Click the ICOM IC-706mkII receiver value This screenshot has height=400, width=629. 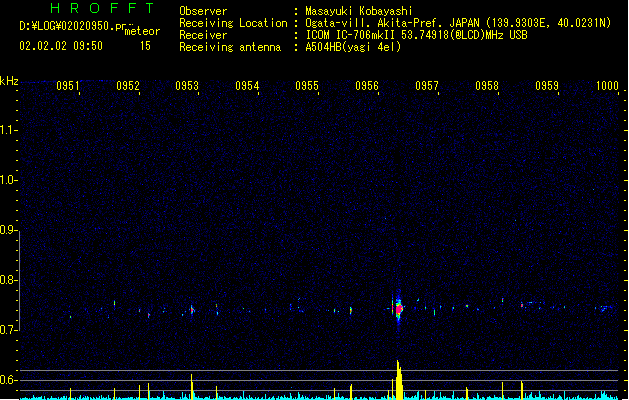(x=416, y=35)
